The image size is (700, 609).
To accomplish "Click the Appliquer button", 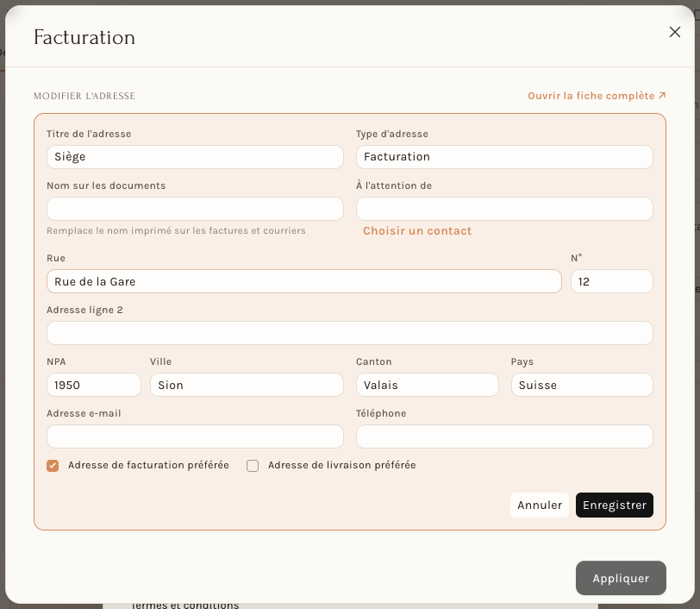I will pos(621,578).
